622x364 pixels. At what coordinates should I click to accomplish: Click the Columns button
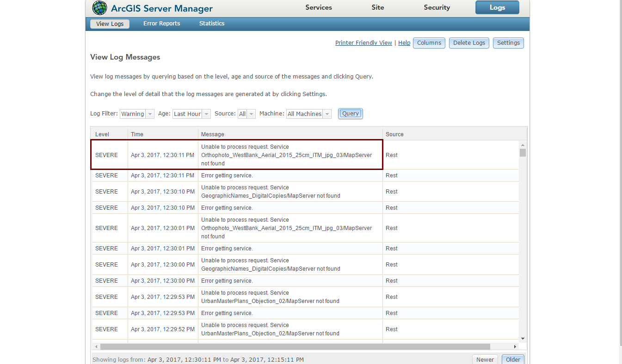coord(429,43)
